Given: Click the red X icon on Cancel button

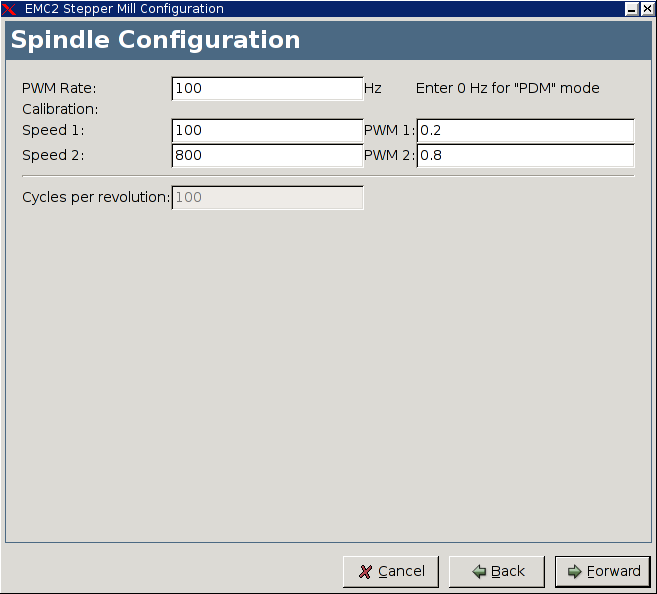Looking at the screenshot, I should 365,572.
